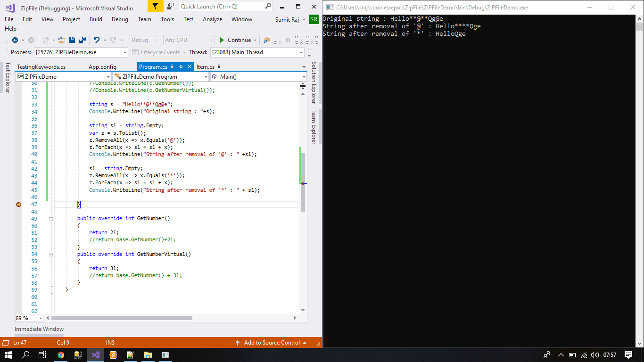Open the ZIPFileDemo project navigation dropdown
This screenshot has height=362, width=644.
point(63,76)
